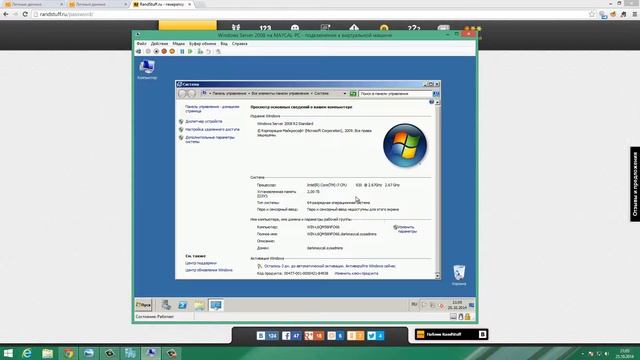Click Изменить параметры link
The image size is (640, 360).
(x=407, y=229)
